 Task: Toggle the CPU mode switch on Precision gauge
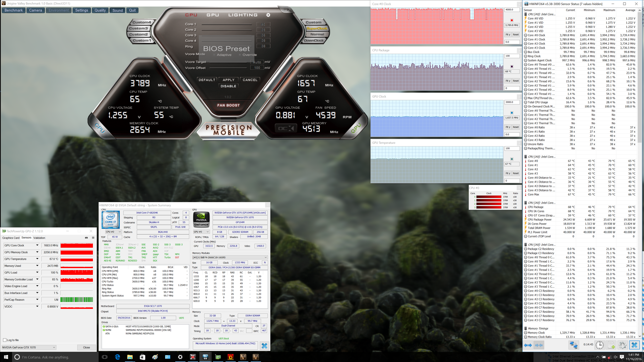100,127
